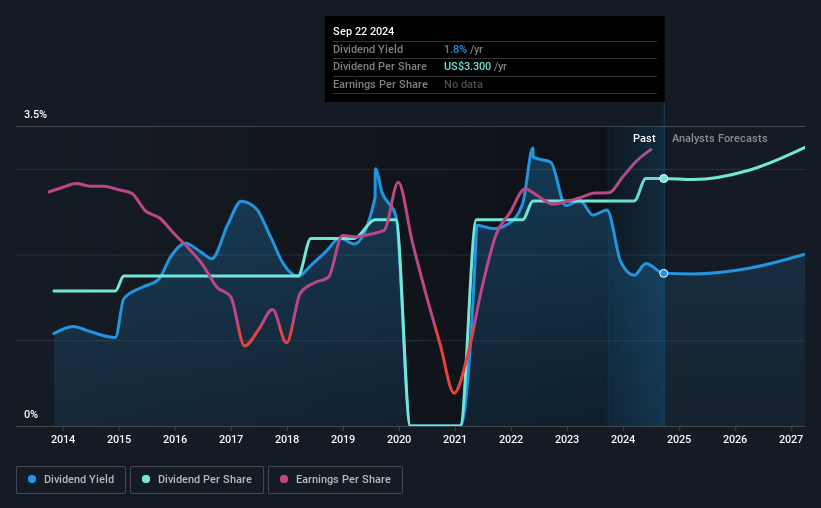
Task: Click the teal Dividend Per Share legend dot
Action: 146,479
